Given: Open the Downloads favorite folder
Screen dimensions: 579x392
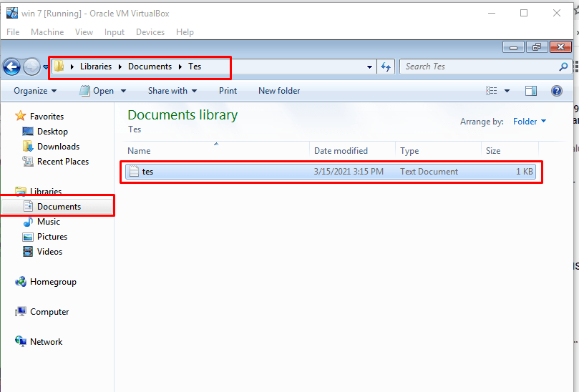Looking at the screenshot, I should click(x=58, y=147).
